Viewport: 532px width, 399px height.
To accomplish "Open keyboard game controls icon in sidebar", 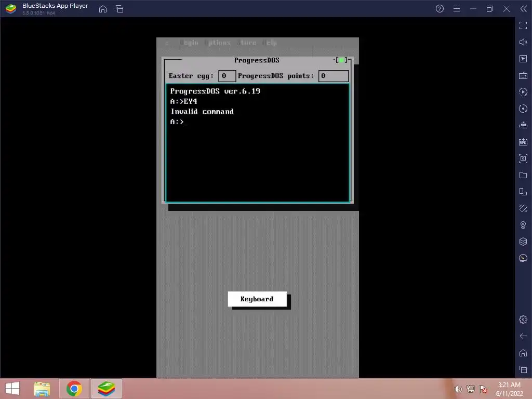I will (523, 75).
